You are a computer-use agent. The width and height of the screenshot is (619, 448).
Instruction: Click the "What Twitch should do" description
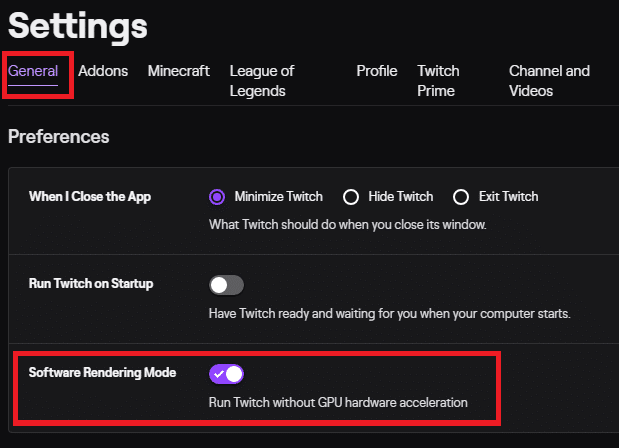[x=347, y=224]
